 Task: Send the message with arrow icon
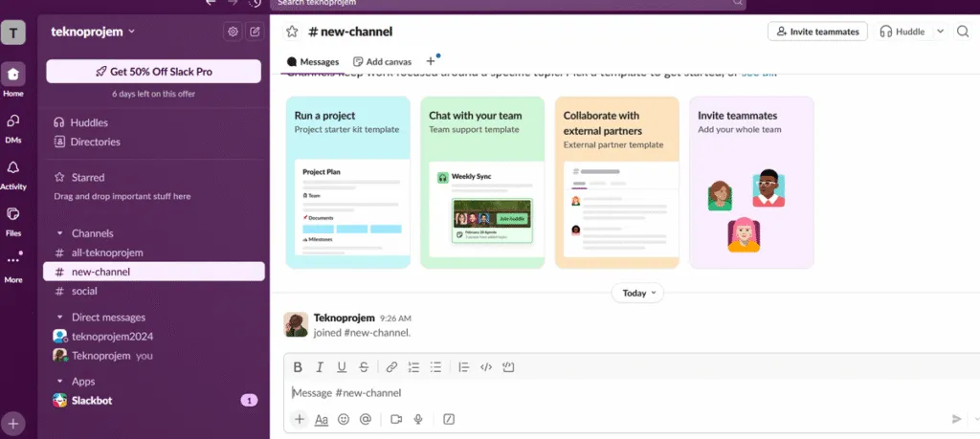point(956,419)
